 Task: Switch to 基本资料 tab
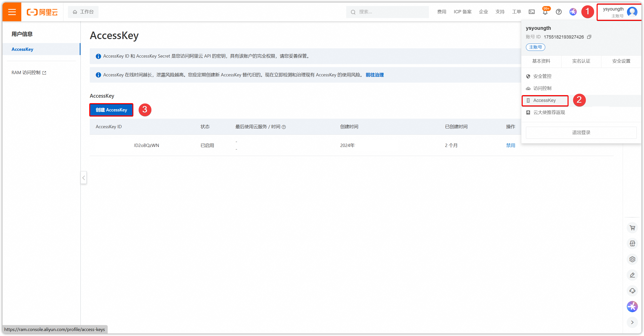coord(541,61)
